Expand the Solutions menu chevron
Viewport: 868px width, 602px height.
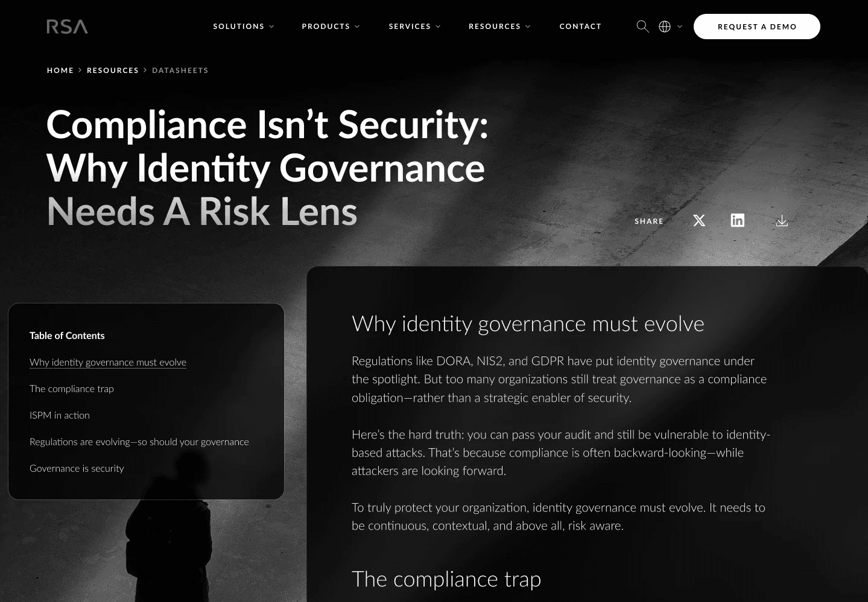pyautogui.click(x=271, y=27)
